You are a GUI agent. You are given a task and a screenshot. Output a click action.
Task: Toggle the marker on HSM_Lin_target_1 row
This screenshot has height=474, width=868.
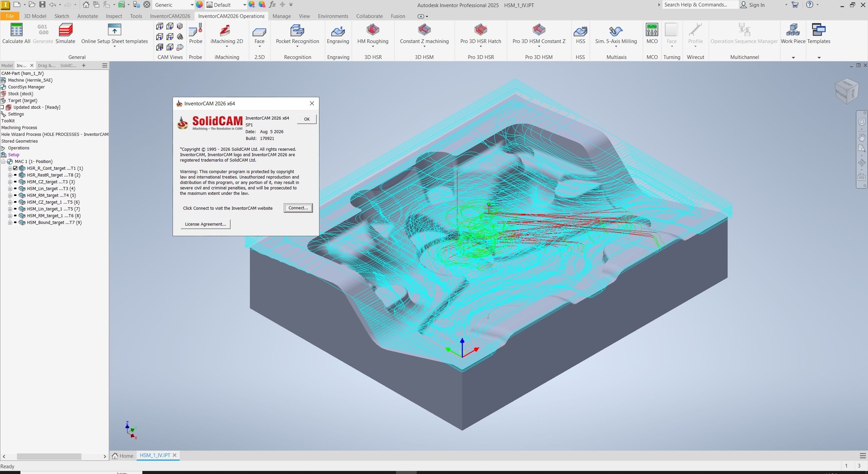tap(15, 209)
